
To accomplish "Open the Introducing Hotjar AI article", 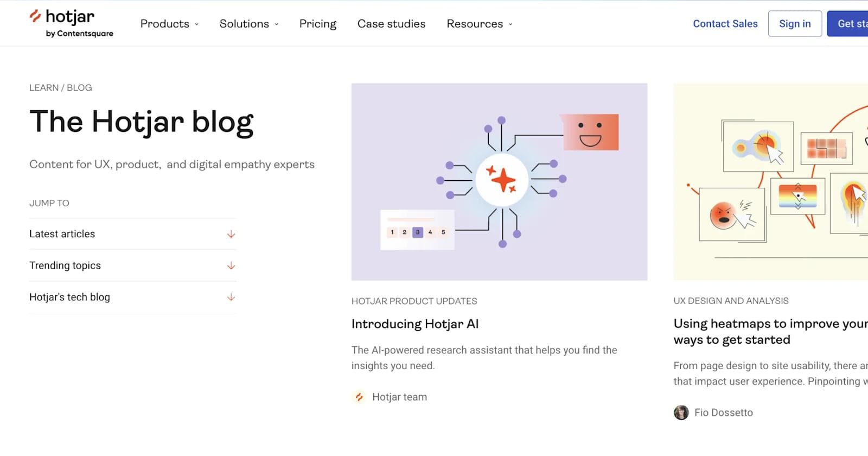I will point(415,324).
